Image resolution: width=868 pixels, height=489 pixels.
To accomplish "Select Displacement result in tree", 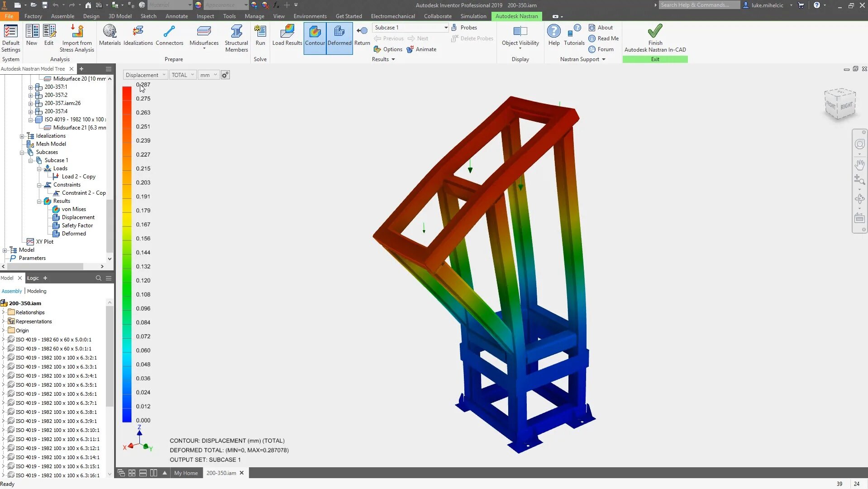I will coord(78,217).
